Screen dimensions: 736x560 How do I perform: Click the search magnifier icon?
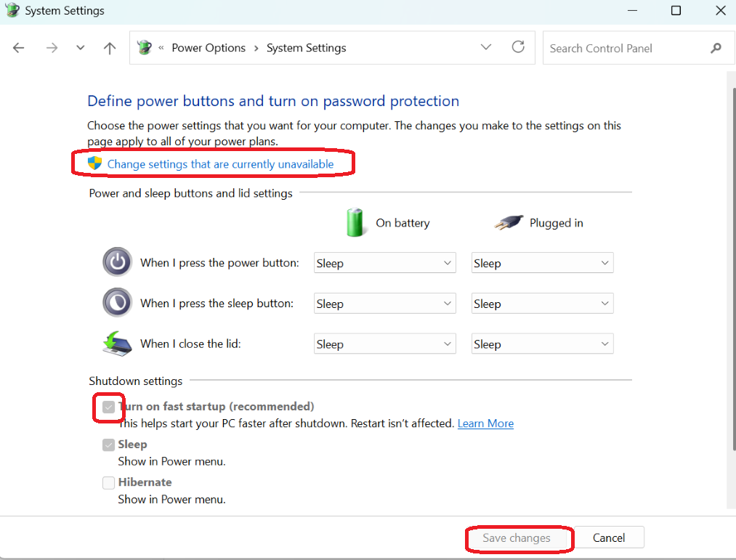click(x=716, y=48)
